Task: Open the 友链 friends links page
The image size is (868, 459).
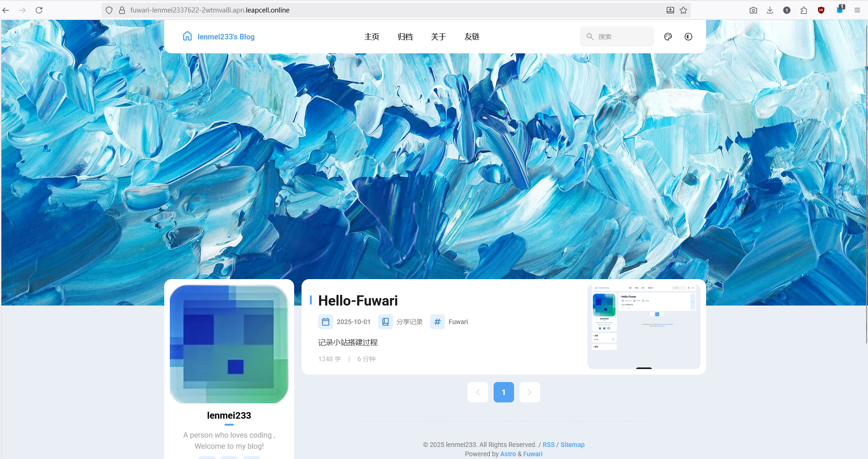Action: pos(472,37)
